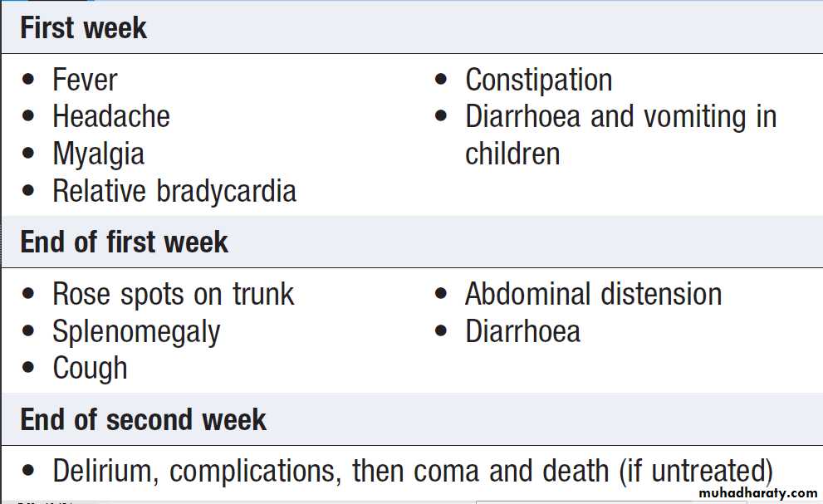Click the "Cough" list item
The width and height of the screenshot is (823, 504).
[x=90, y=368]
